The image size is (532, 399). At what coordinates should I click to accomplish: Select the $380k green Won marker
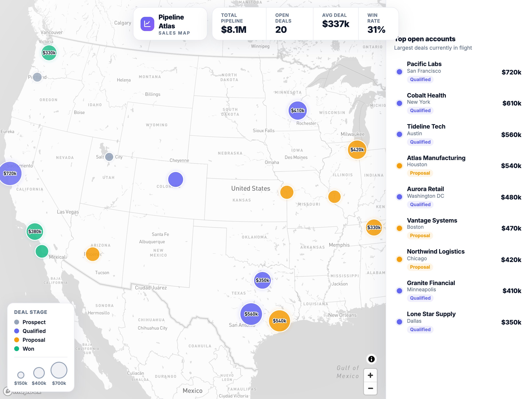click(35, 231)
